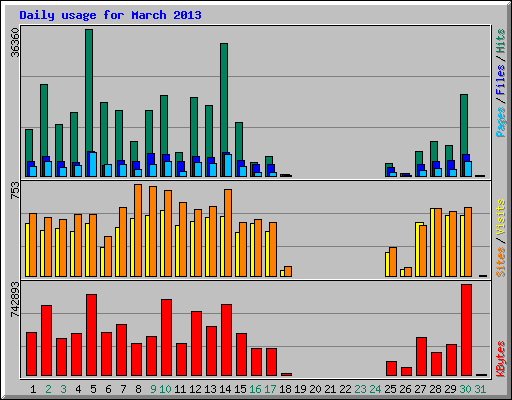Click day 13 on the x-axis
The width and height of the screenshot is (512, 400).
[210, 389]
